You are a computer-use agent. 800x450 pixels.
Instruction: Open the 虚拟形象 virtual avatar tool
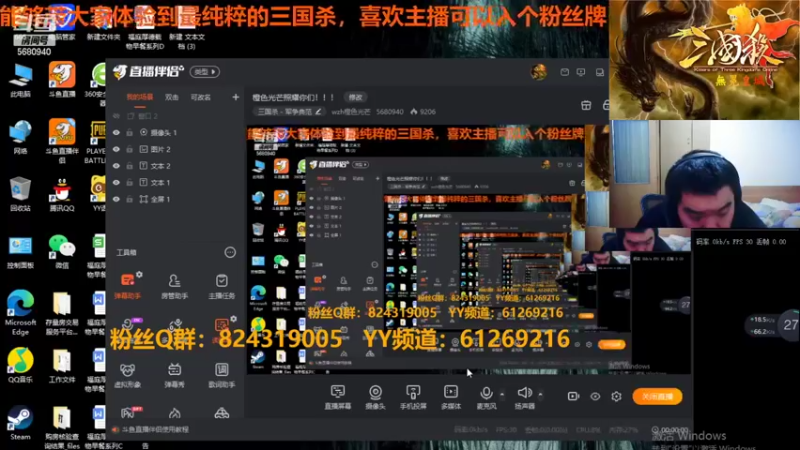[x=128, y=375]
